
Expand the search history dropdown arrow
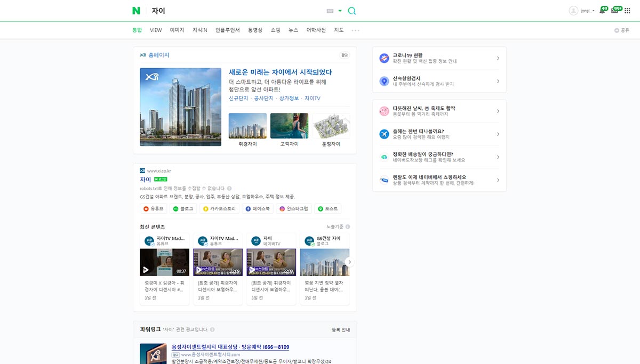click(x=340, y=11)
